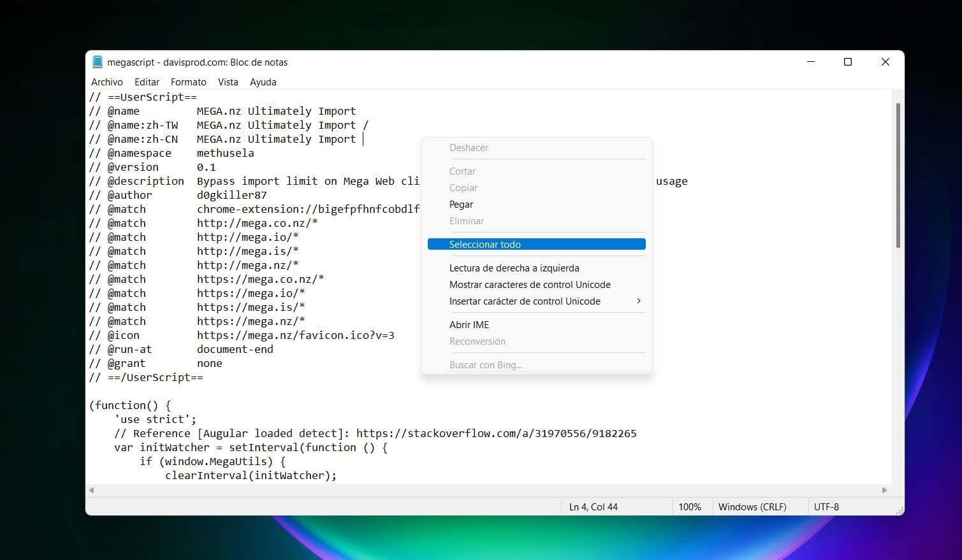Click the Reconversión context menu entry
This screenshot has width=962, height=560.
[537, 341]
